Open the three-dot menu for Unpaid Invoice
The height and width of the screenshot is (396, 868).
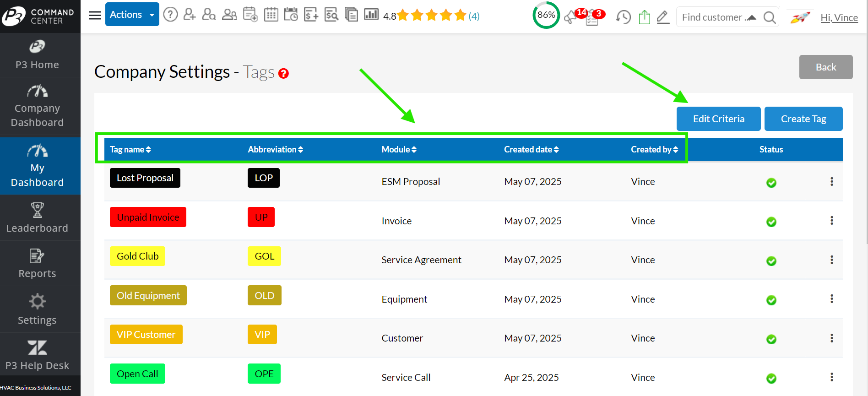click(x=831, y=221)
